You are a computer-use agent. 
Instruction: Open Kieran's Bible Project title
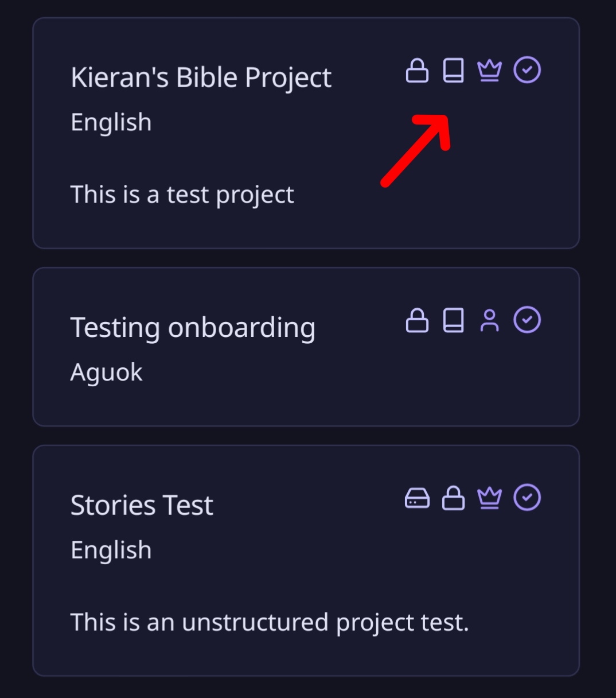(201, 77)
